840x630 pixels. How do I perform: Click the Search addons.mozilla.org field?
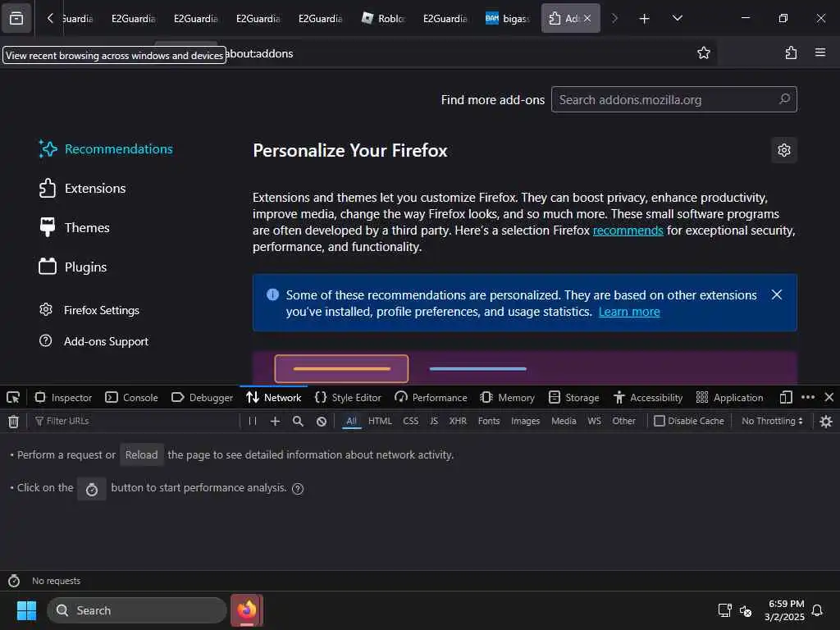pos(674,99)
